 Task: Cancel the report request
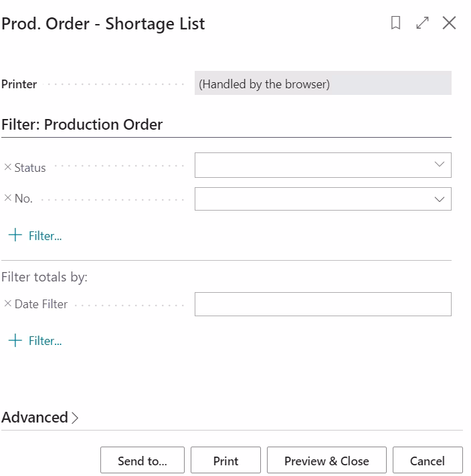coord(427,461)
